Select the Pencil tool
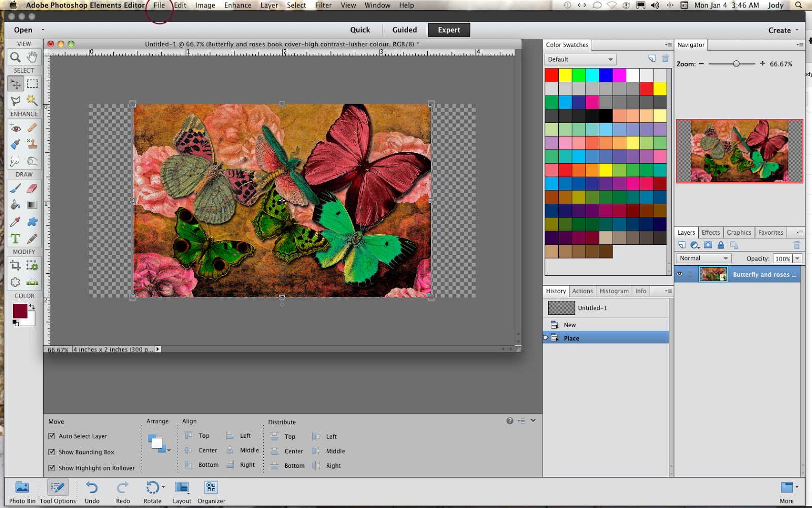This screenshot has width=812, height=508. [32, 238]
